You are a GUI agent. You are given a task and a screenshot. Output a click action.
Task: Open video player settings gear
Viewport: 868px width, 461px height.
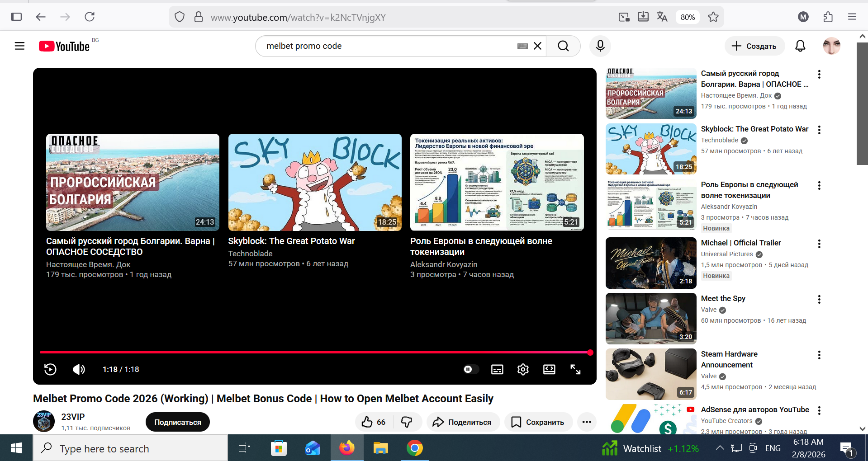[523, 369]
